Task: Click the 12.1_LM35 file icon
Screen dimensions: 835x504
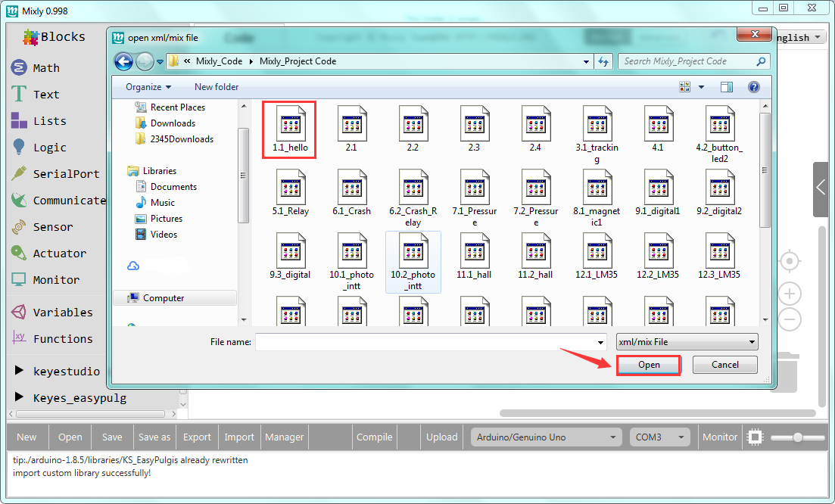Action: [x=596, y=250]
